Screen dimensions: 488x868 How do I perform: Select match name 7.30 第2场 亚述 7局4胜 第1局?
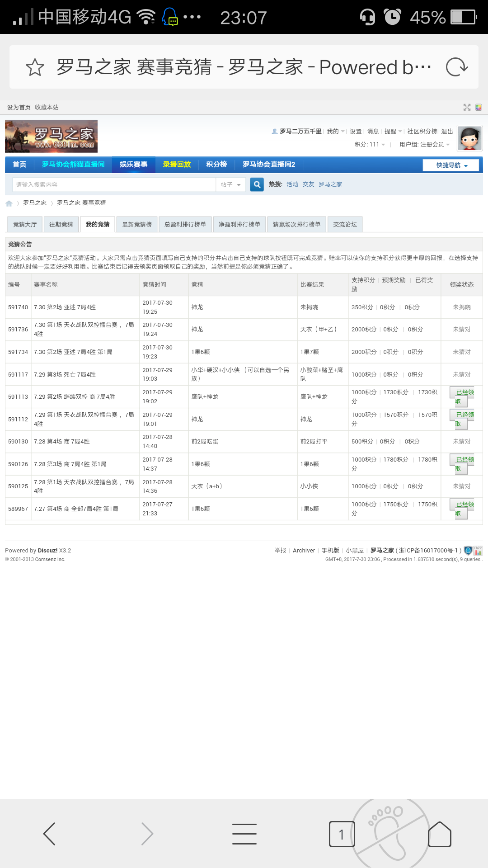(x=73, y=352)
